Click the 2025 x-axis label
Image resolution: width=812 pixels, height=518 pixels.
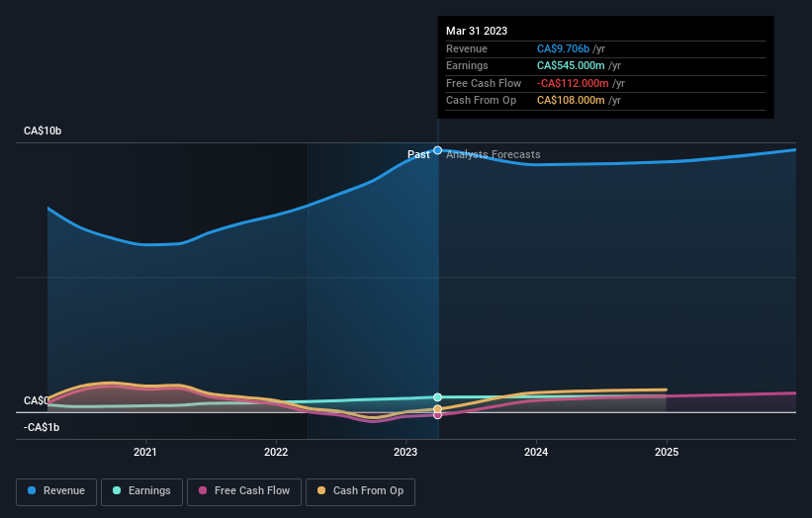[x=667, y=452]
